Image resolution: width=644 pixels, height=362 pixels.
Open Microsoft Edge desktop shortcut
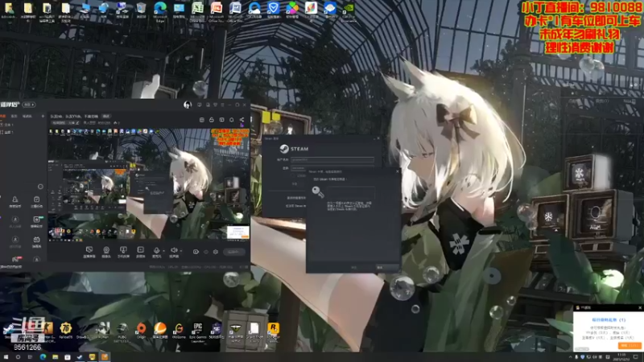160,11
